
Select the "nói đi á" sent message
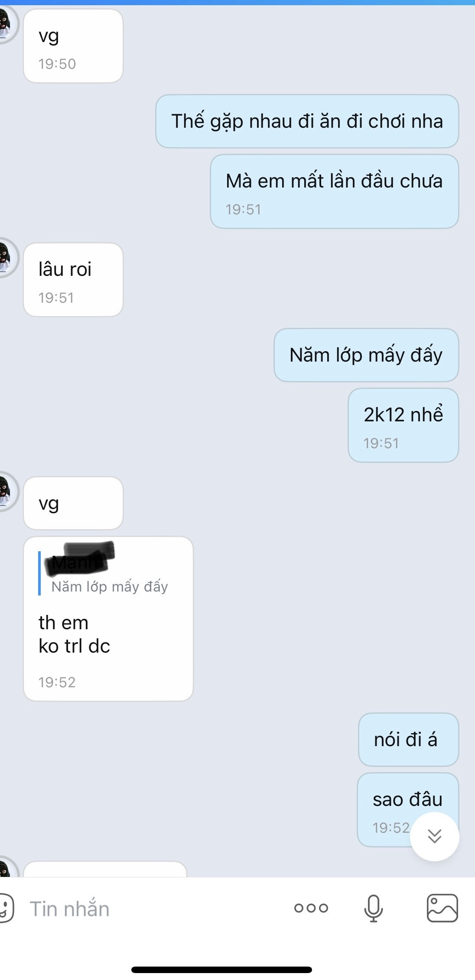[408, 740]
